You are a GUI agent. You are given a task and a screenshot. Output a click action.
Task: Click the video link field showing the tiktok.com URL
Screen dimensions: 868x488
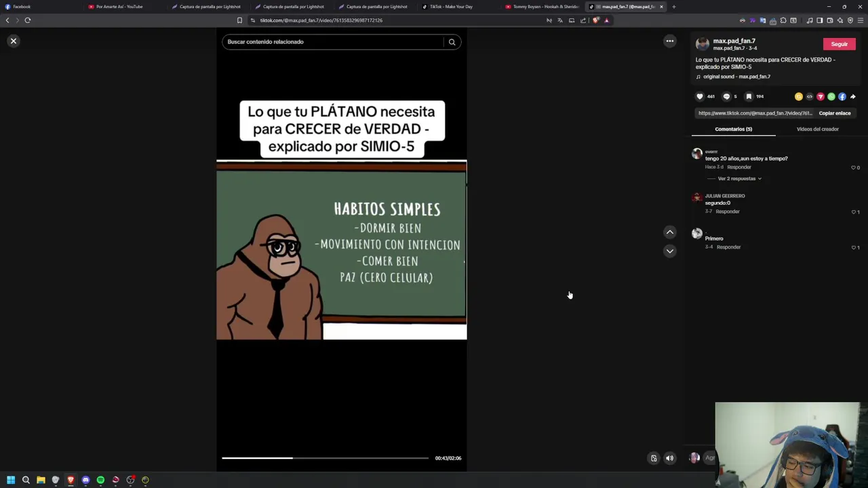[x=755, y=113]
